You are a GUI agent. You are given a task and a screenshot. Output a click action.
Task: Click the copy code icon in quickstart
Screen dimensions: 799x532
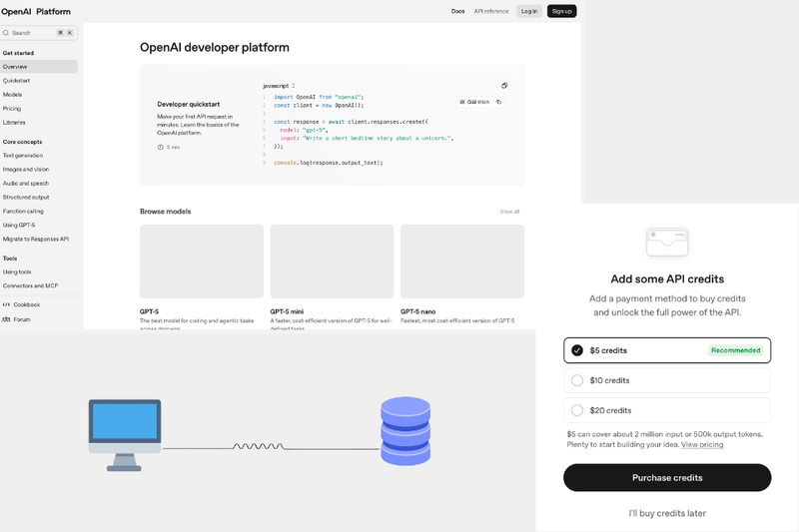504,86
